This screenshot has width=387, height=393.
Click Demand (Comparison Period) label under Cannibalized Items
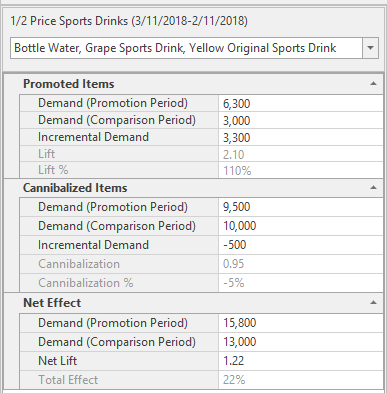(117, 226)
